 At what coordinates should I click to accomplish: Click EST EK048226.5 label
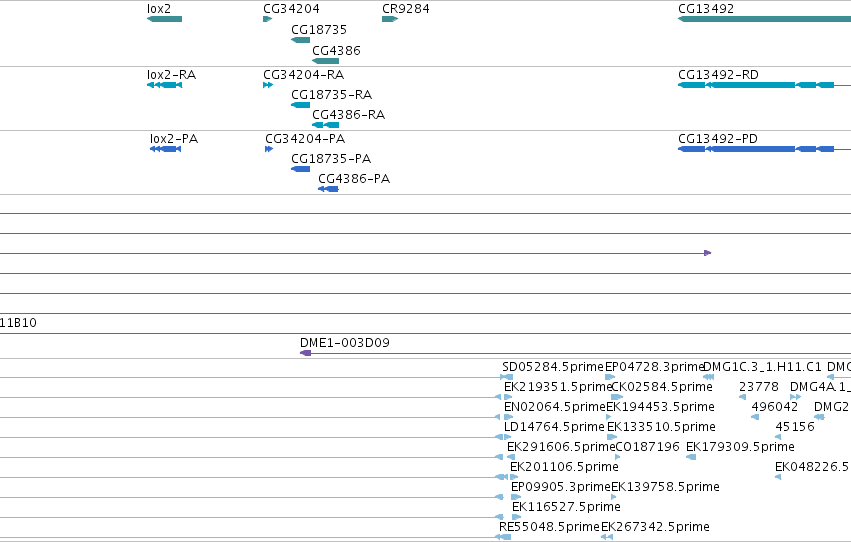click(812, 467)
